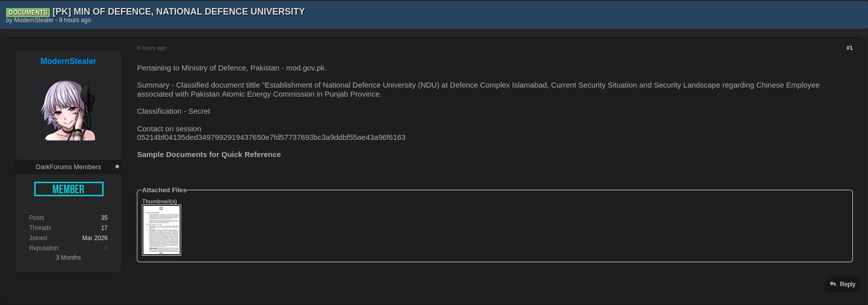Click the ModernStealer byline under the title
868x305 pixels.
pos(34,20)
